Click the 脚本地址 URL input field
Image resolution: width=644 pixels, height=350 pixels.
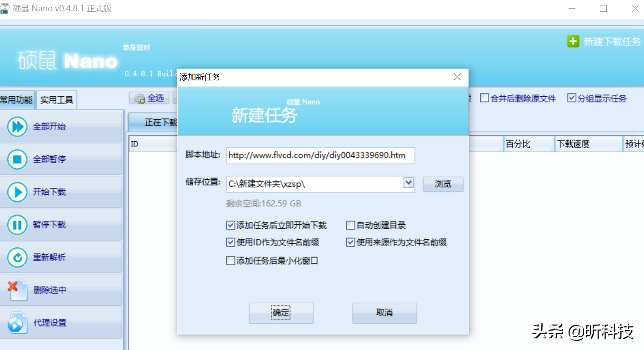[x=320, y=155]
